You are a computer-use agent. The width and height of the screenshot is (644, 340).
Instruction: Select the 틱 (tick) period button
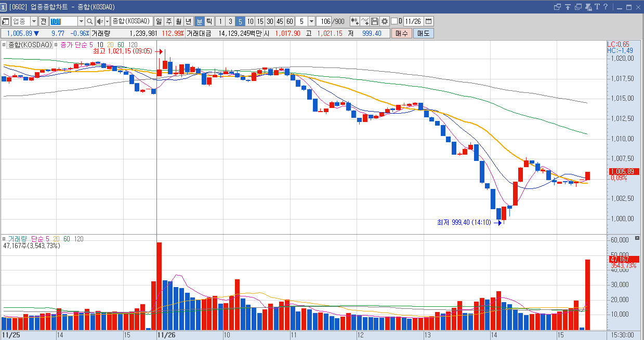point(209,21)
